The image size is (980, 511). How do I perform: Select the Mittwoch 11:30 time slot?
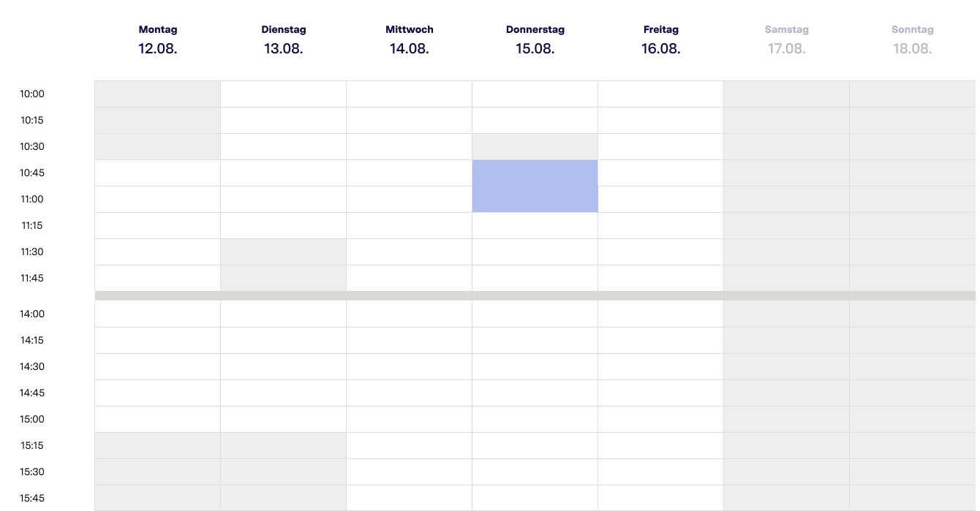point(410,252)
